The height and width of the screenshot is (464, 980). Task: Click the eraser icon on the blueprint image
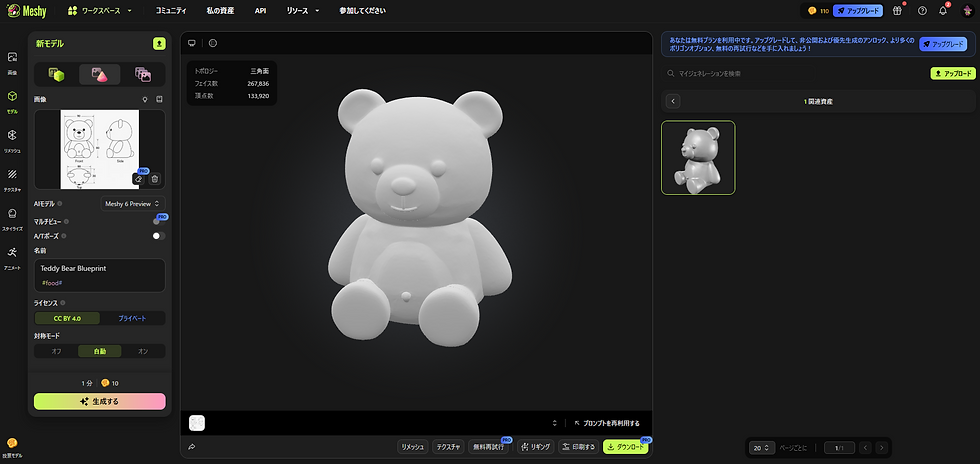(139, 179)
